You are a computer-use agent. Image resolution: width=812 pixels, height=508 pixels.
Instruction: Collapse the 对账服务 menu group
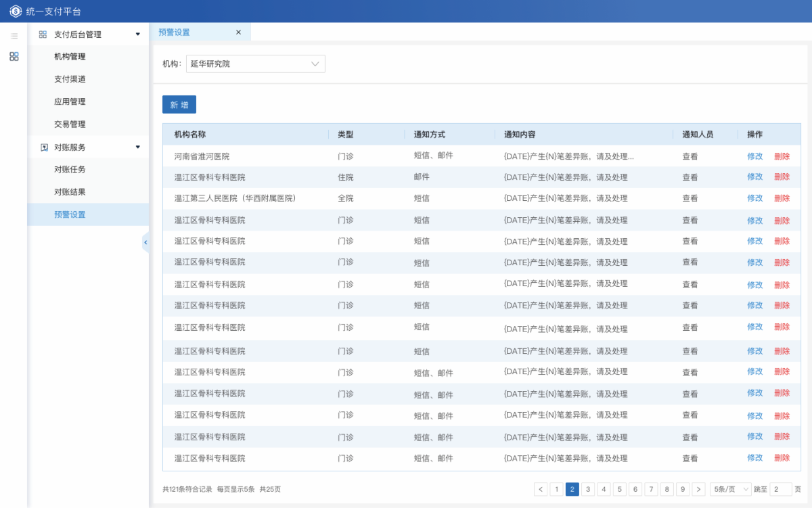coord(138,147)
